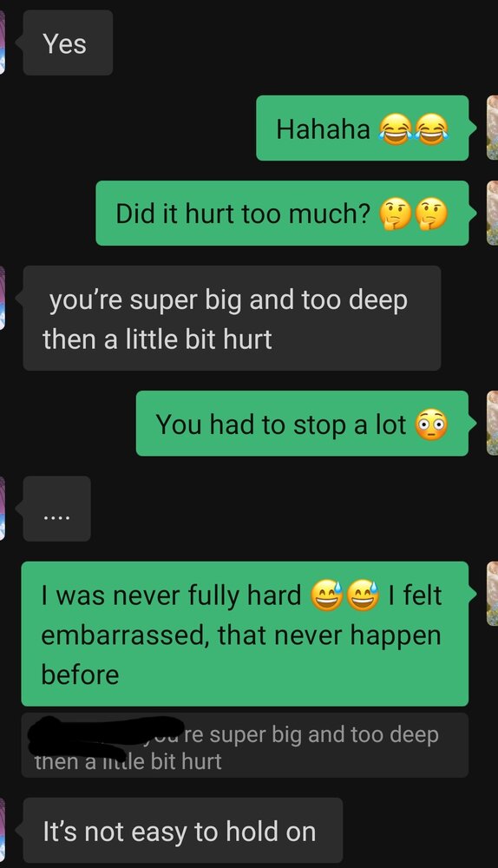498x868 pixels.
Task: Select the "Yes" message bubble
Action: [68, 43]
